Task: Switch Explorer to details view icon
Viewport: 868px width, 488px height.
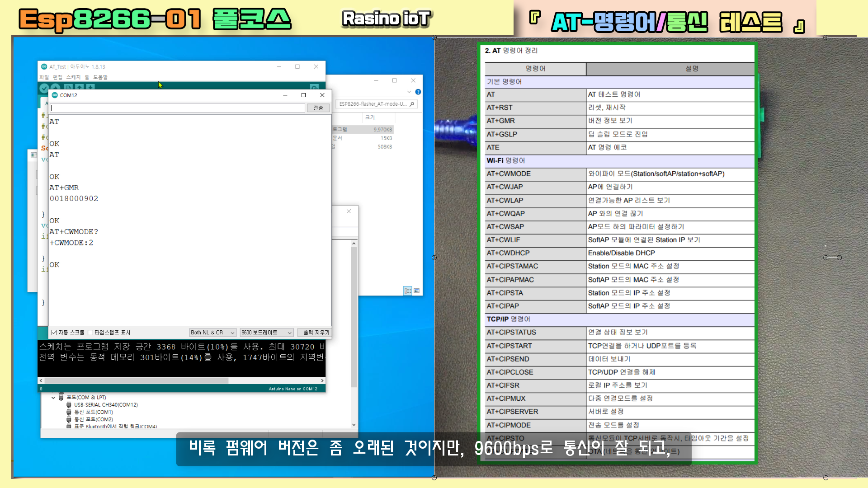Action: 407,291
